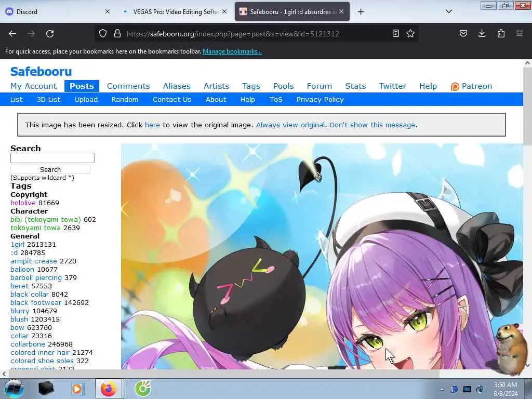
Task: Open 3D List in submenu
Action: tap(48, 99)
